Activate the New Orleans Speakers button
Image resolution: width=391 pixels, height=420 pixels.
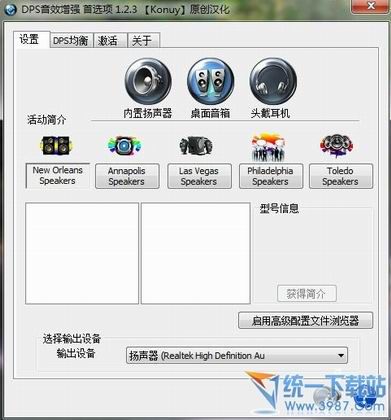(58, 176)
